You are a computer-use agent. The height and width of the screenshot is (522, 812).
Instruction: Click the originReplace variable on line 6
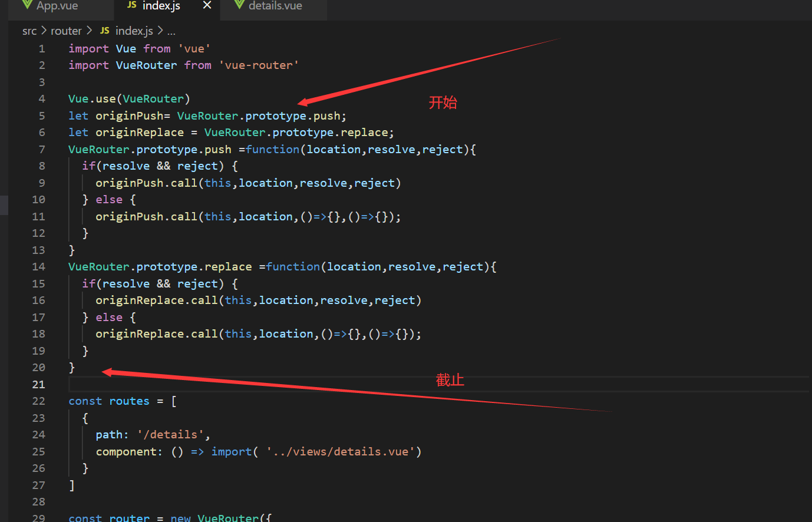click(x=140, y=133)
